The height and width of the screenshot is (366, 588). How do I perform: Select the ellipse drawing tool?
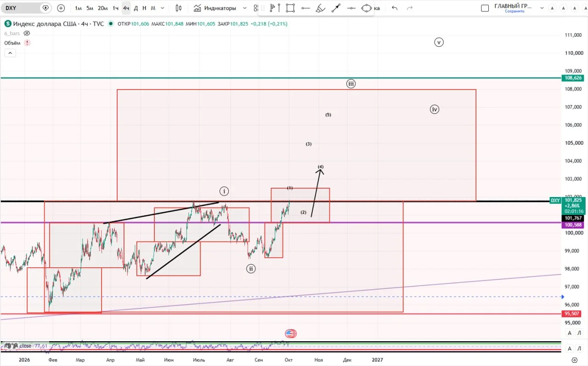click(x=367, y=8)
